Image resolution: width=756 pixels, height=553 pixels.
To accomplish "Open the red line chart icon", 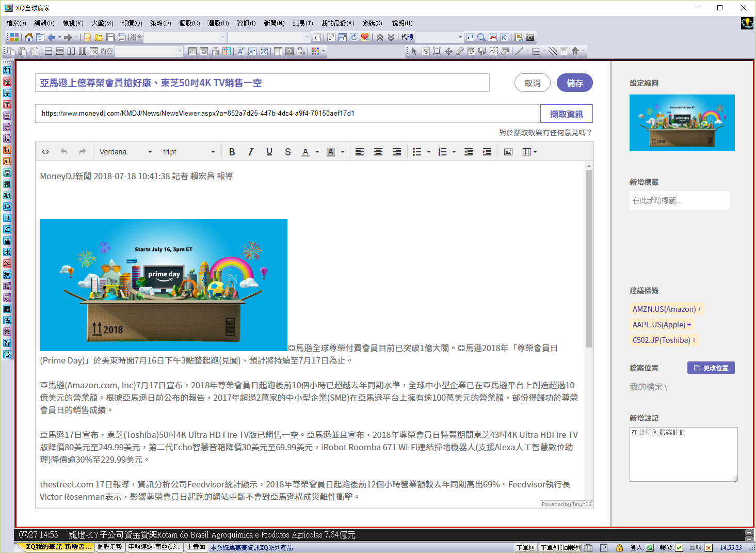I will (493, 37).
